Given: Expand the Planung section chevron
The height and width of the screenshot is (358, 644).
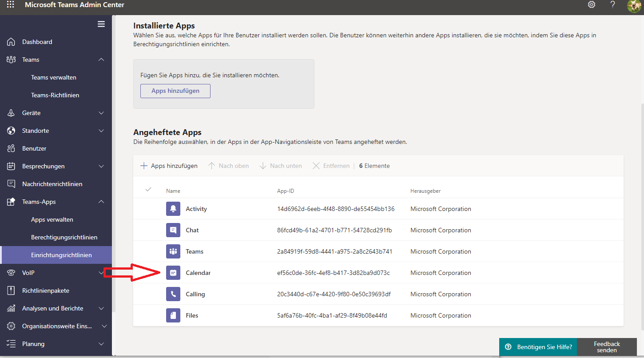Looking at the screenshot, I should pos(101,344).
